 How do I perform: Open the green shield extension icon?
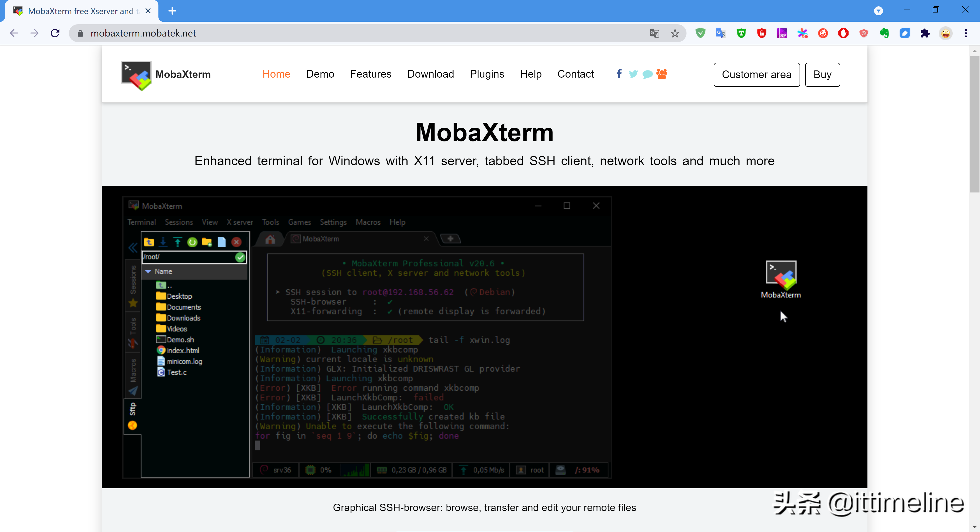point(700,33)
